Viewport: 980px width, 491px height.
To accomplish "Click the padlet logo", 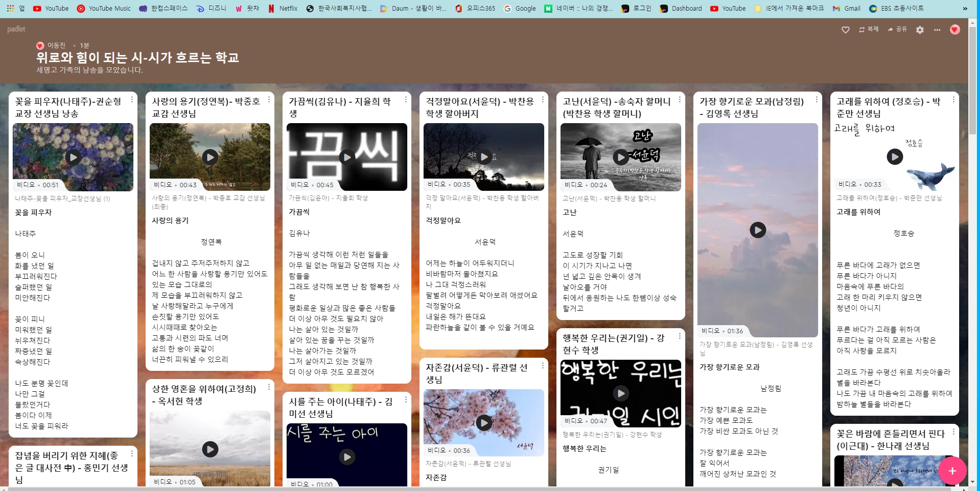I will pos(16,29).
